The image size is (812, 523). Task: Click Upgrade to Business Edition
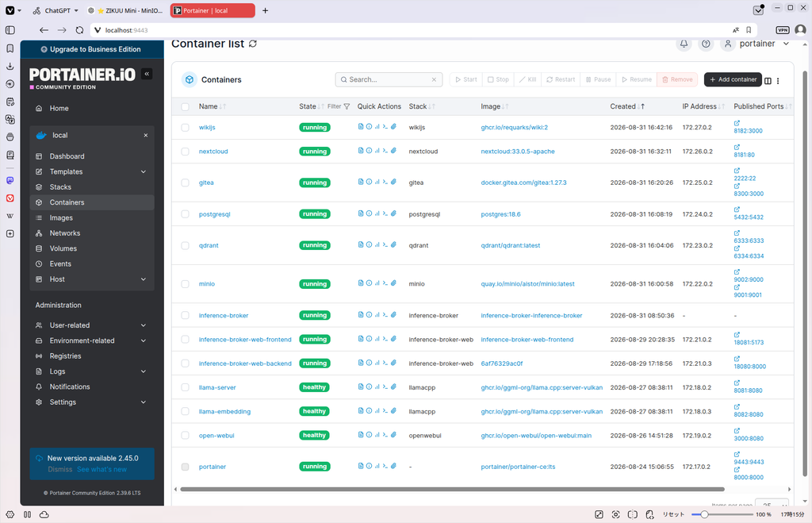pyautogui.click(x=92, y=49)
